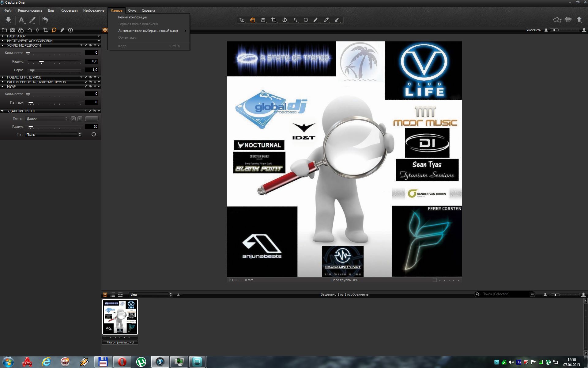Switch browser to list view mode
This screenshot has height=368, width=588.
(x=113, y=294)
